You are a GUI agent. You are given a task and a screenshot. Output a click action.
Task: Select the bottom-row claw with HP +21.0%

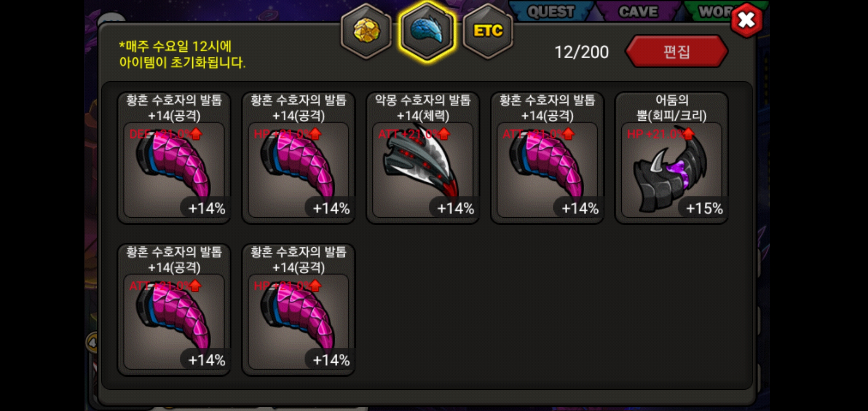tap(298, 309)
